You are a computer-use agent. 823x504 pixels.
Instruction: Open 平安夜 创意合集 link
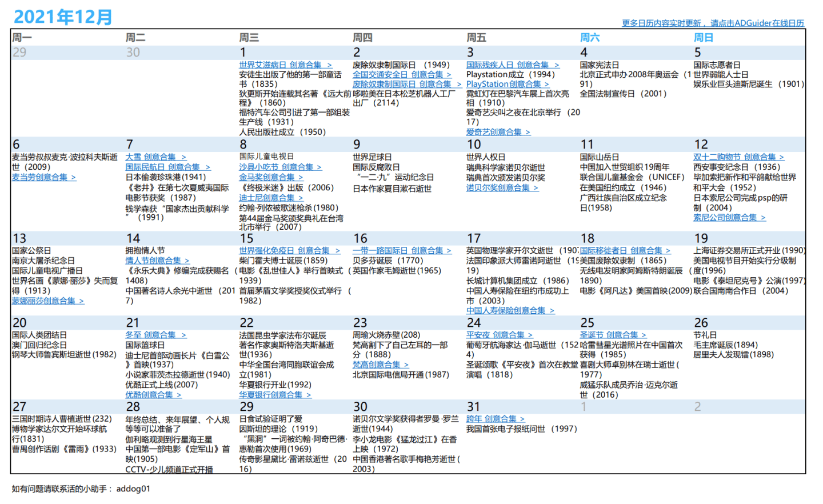[x=500, y=334]
